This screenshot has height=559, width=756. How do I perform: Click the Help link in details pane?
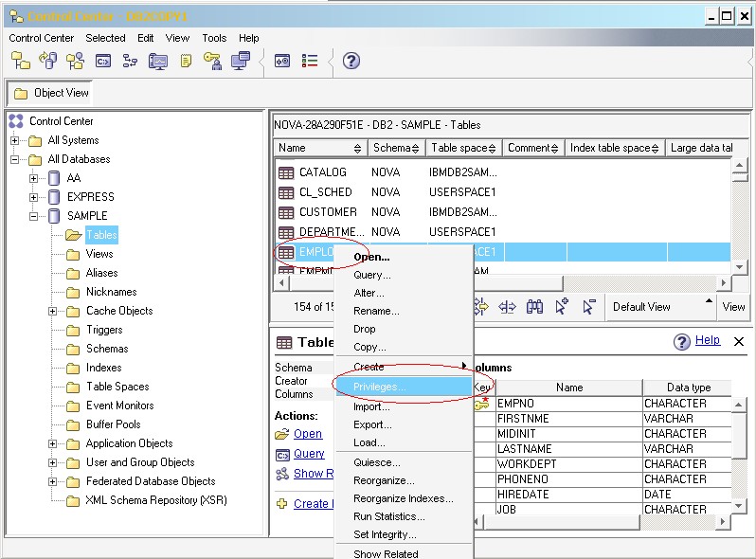708,340
